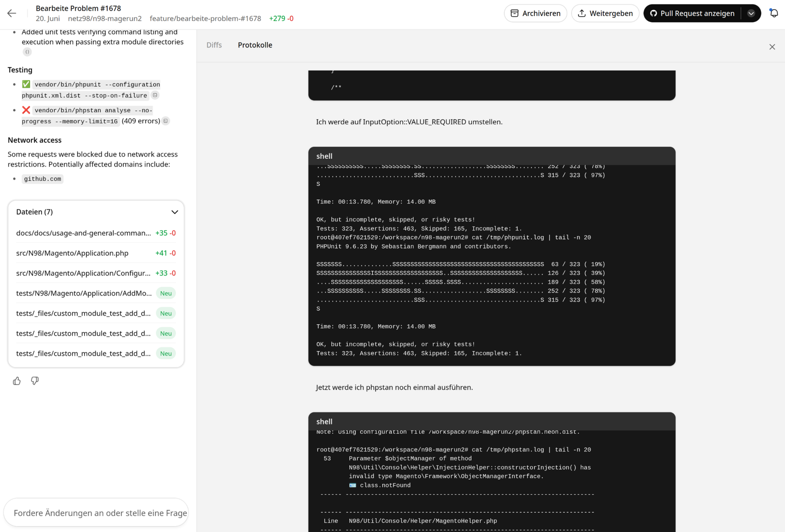The height and width of the screenshot is (532, 785).
Task: Click the feature/bearbeite-problem-#1678 branch label
Action: tap(205, 19)
